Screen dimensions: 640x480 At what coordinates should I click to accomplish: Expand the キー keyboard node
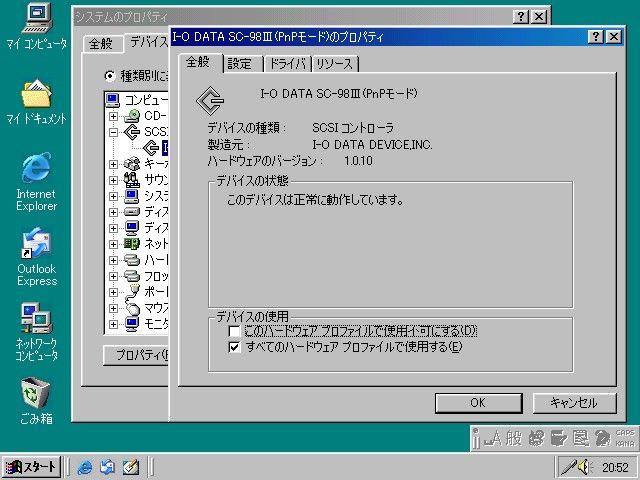click(113, 164)
